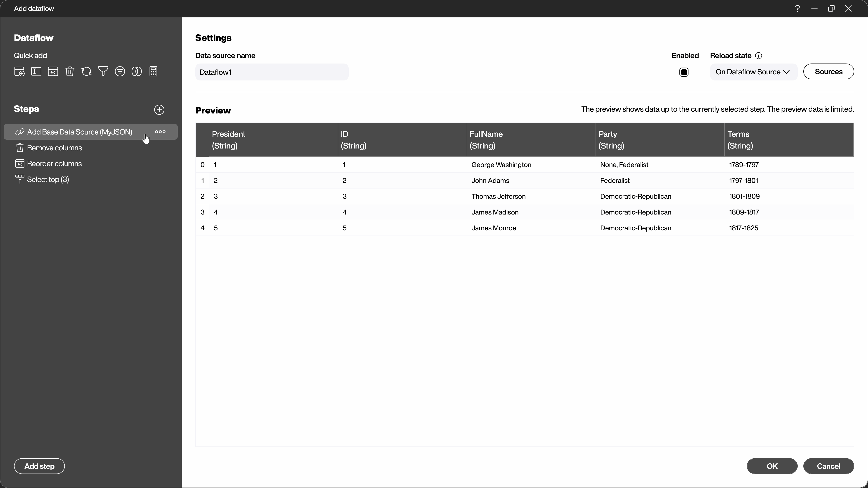Viewport: 868px width, 488px height.
Task: Click the quick add funnel filter icon
Action: tap(103, 71)
